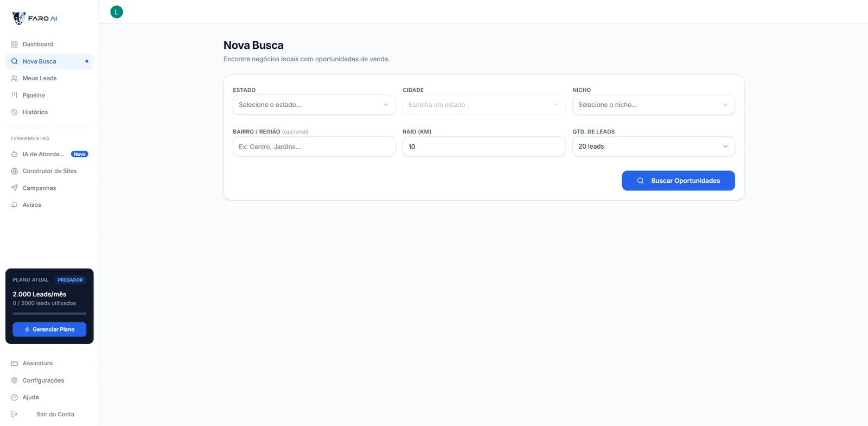Click the Nova Busca page heading

click(x=253, y=45)
